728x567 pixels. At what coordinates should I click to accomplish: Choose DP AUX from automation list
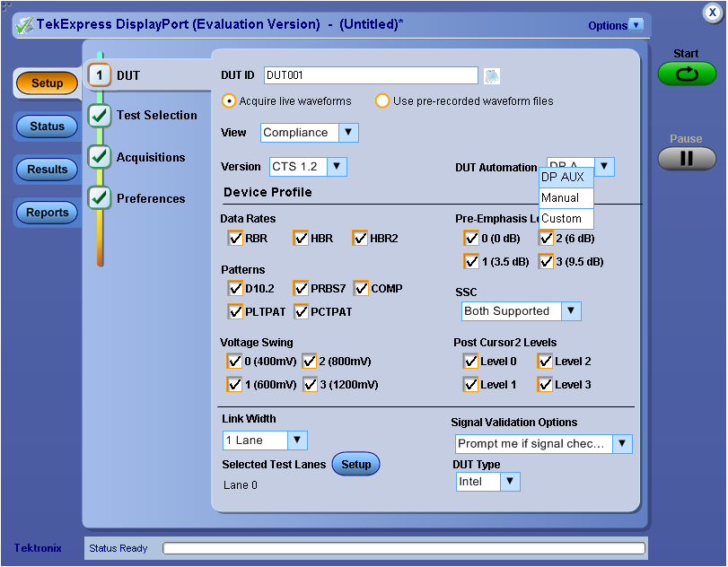[x=566, y=178]
